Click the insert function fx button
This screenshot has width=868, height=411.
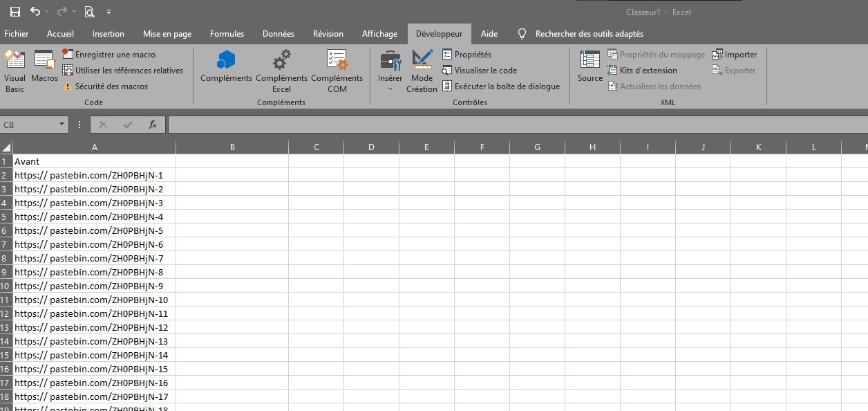coord(153,125)
